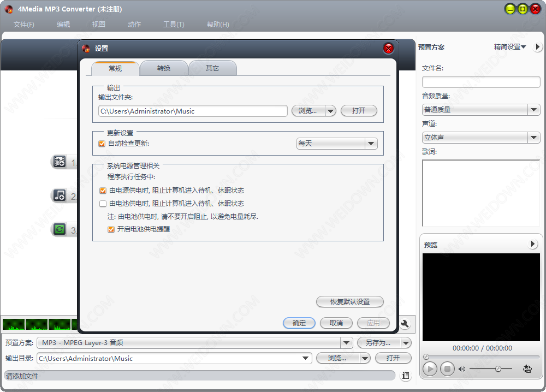Open the 文件(F) menu
The image size is (546, 392).
[23, 25]
